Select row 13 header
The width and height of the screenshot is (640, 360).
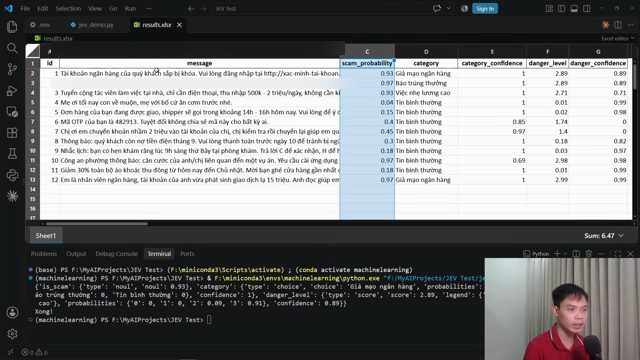[x=33, y=180]
